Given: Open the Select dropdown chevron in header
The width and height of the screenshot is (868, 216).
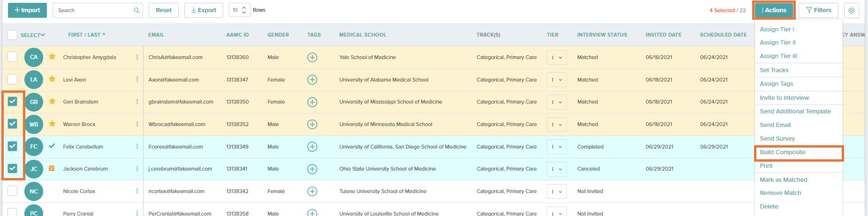Looking at the screenshot, I should pyautogui.click(x=43, y=35).
